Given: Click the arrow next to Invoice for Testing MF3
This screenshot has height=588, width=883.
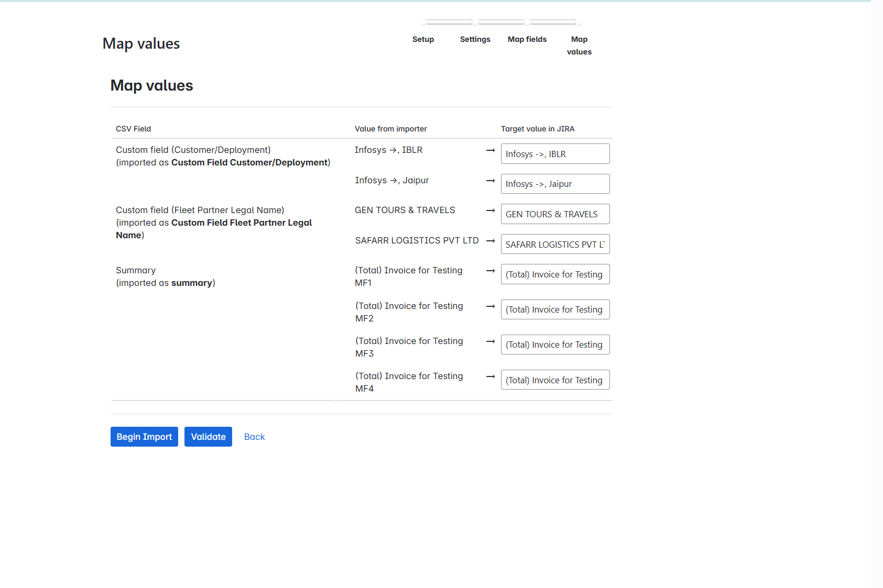Looking at the screenshot, I should 490,341.
